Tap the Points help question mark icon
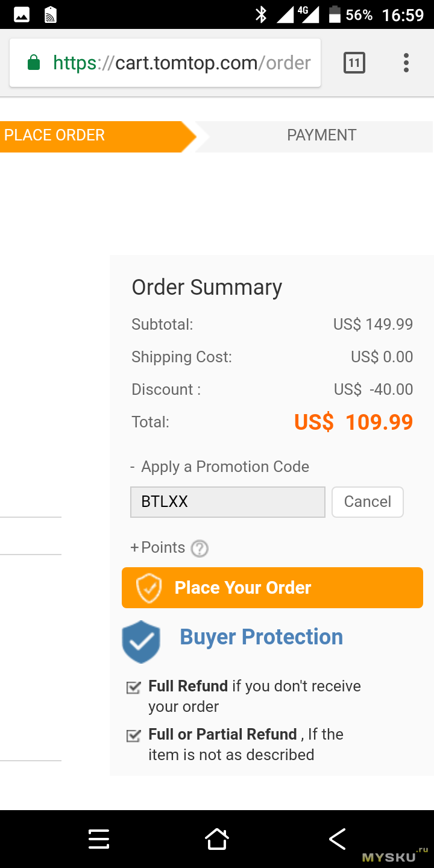 (200, 549)
